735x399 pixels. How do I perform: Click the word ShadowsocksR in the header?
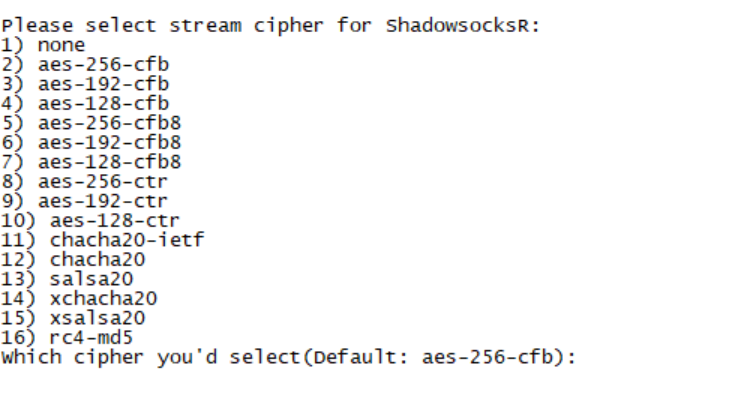coord(458,26)
